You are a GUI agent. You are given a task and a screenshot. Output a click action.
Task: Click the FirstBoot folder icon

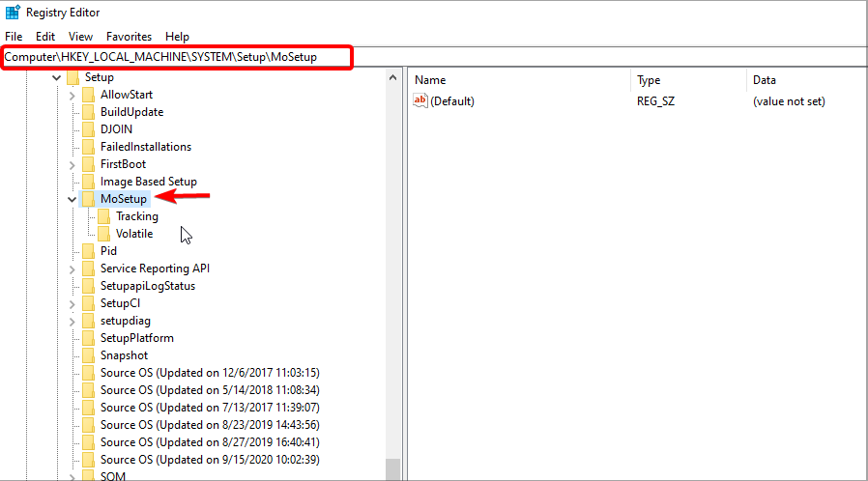(x=88, y=164)
